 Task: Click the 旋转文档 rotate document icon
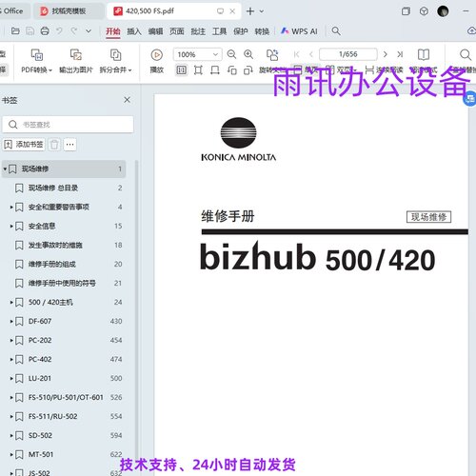coord(272,55)
